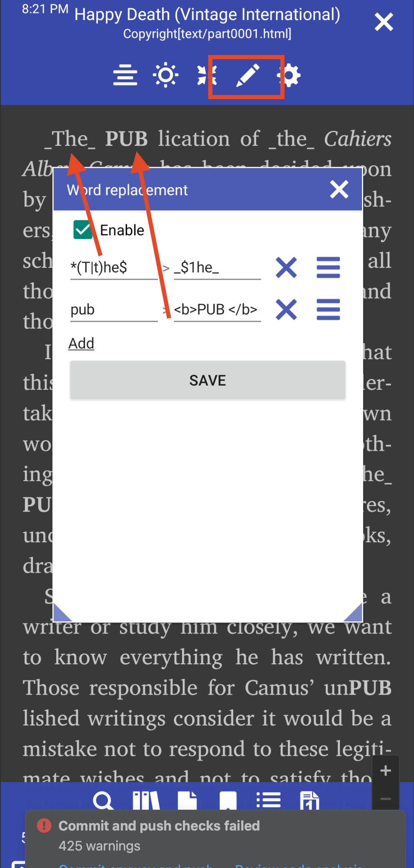Open the reorder handle for the first rule
The height and width of the screenshot is (868, 414).
[328, 267]
